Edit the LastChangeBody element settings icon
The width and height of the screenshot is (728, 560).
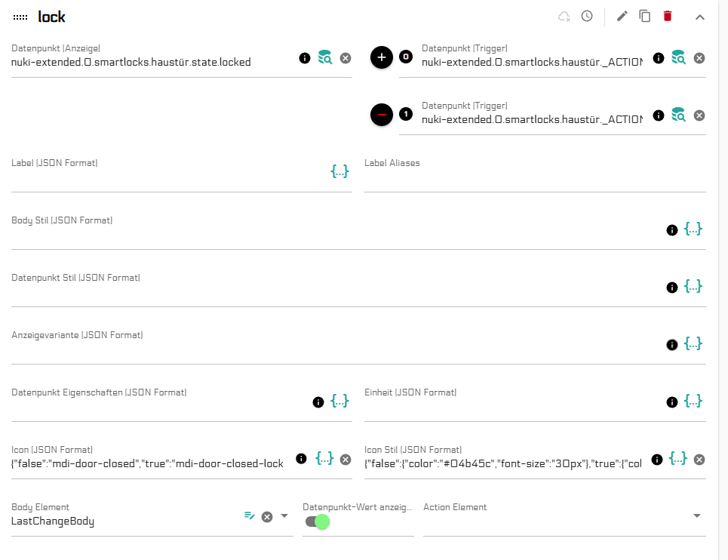(249, 516)
